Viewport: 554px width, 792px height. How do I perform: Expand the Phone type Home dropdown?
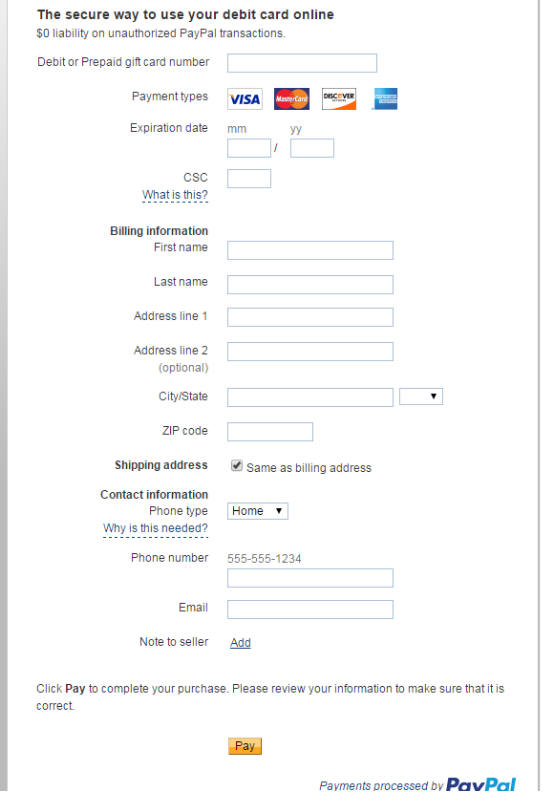tap(258, 511)
